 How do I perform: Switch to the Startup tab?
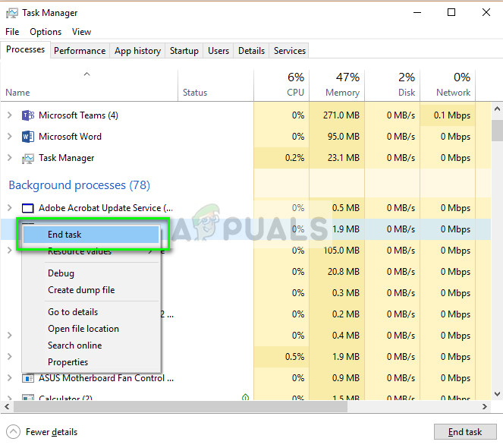[x=184, y=51]
